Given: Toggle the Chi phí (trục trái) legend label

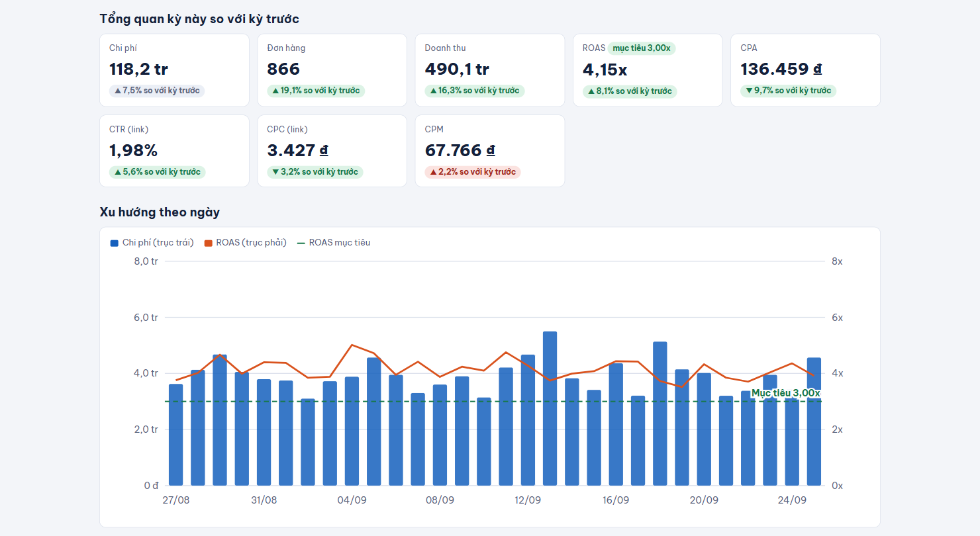Looking at the screenshot, I should (158, 243).
